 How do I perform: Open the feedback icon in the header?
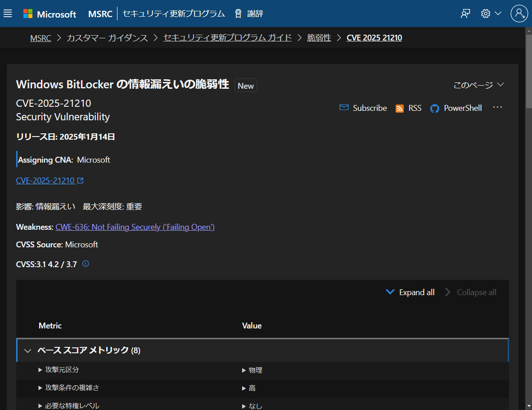pos(465,14)
